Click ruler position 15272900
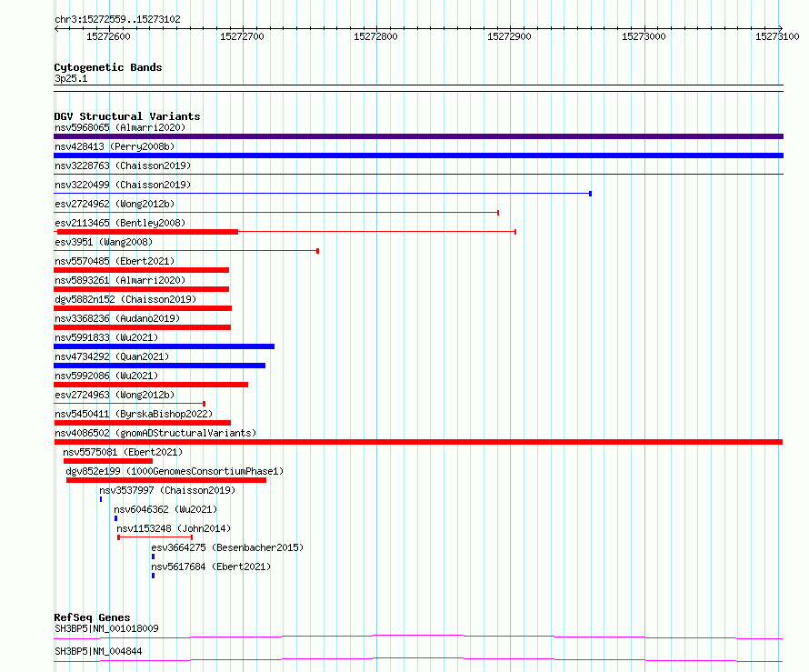The height and width of the screenshot is (672, 809). [509, 36]
